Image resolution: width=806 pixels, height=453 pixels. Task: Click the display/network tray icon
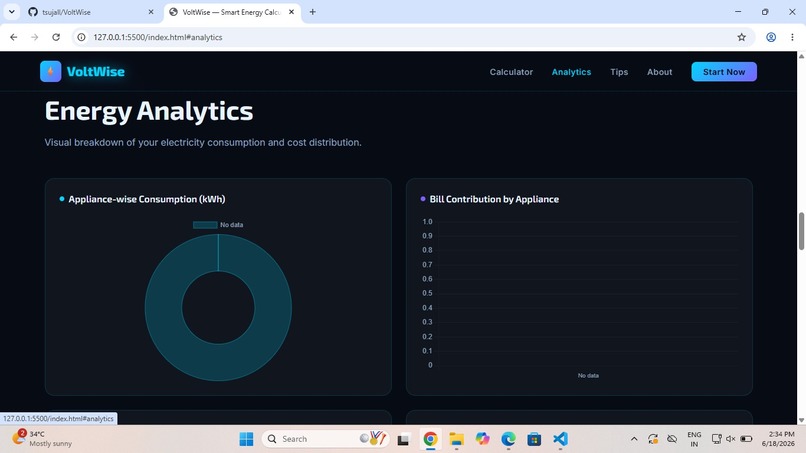pyautogui.click(x=716, y=439)
